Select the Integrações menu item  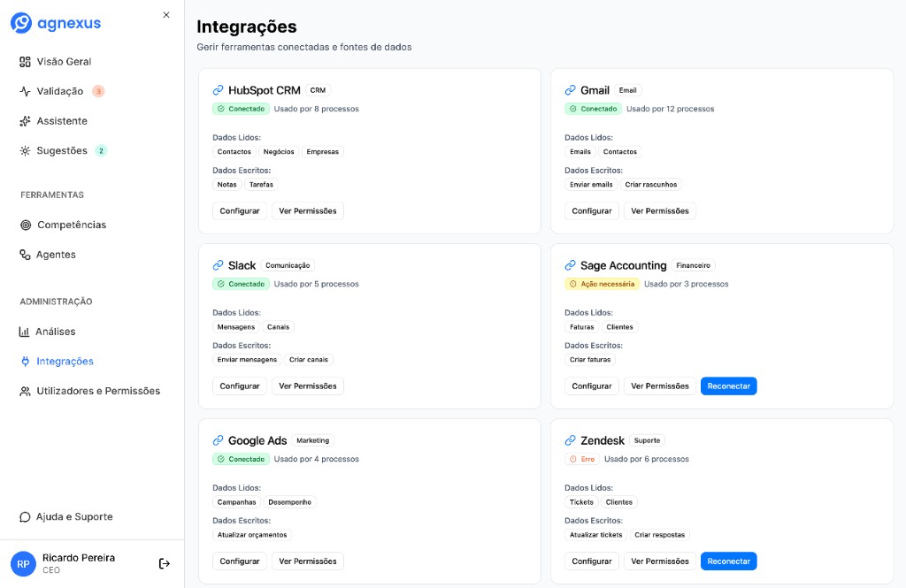pos(65,362)
